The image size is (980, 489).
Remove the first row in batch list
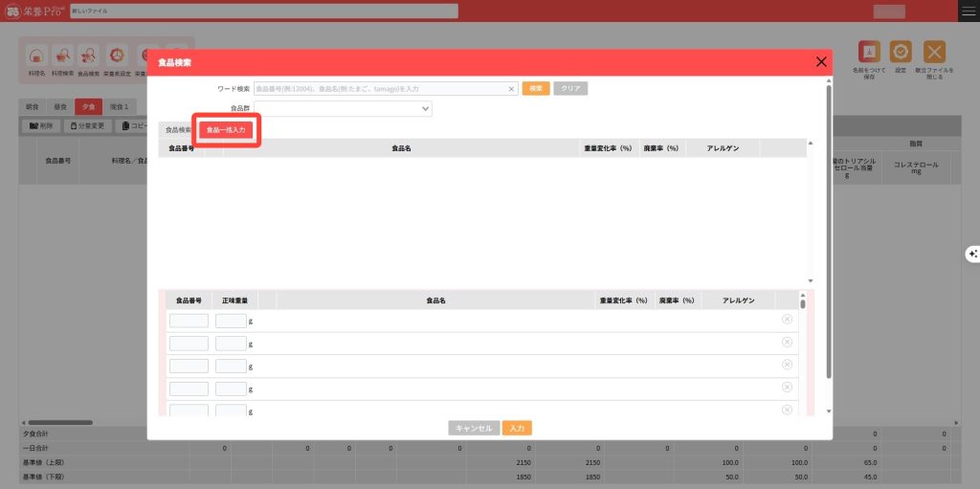[x=787, y=320]
